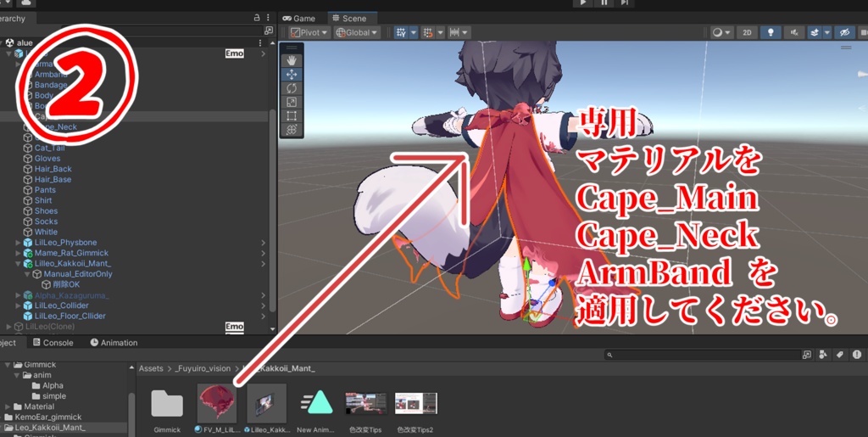Open grid visibility dropdown arrow
Screen dimensions: 868x437
[414, 33]
